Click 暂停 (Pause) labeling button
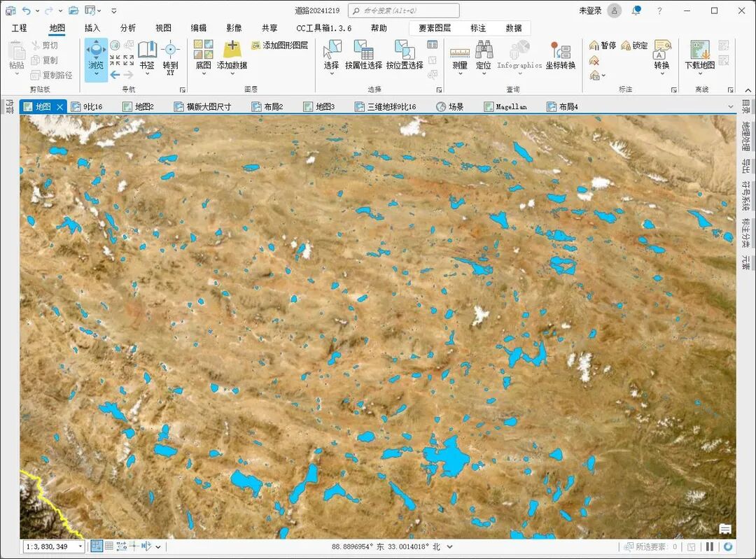This screenshot has height=559, width=756. point(603,45)
